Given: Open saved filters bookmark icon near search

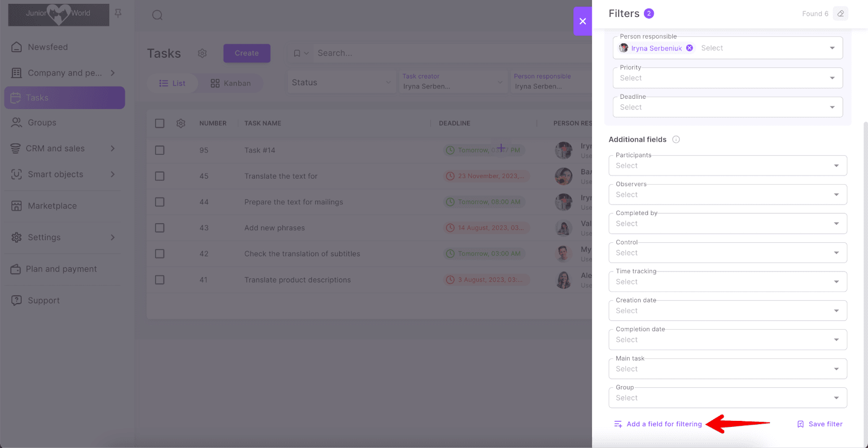Looking at the screenshot, I should pos(297,53).
